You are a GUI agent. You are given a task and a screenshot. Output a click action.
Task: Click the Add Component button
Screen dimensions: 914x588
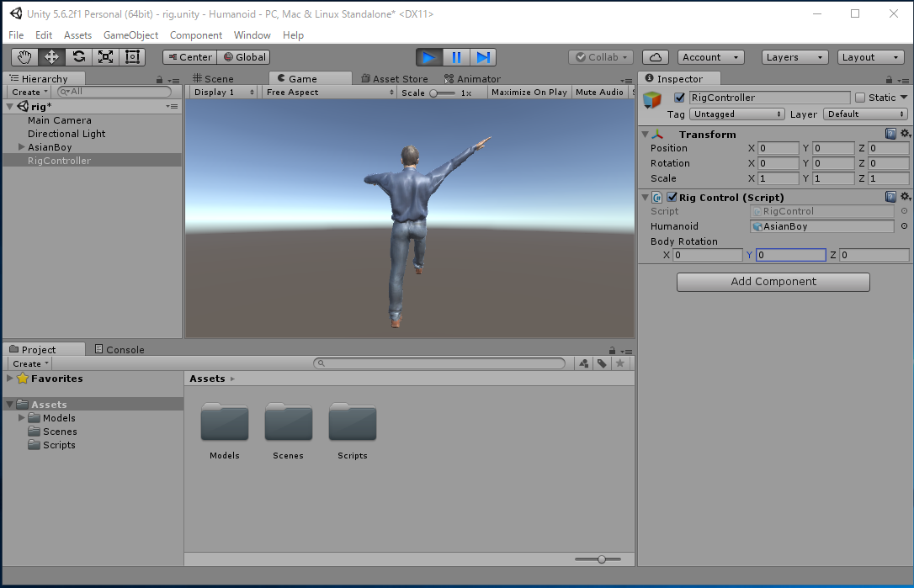point(773,282)
